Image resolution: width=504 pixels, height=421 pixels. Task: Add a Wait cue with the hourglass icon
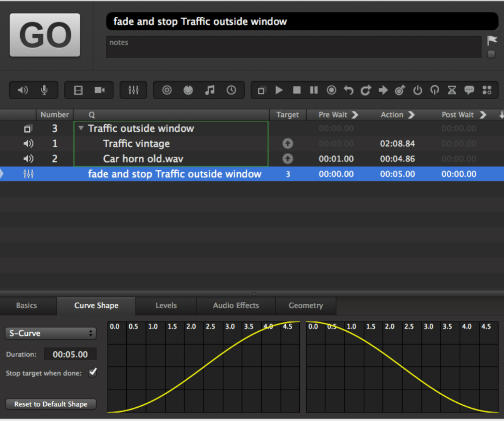pyautogui.click(x=452, y=90)
